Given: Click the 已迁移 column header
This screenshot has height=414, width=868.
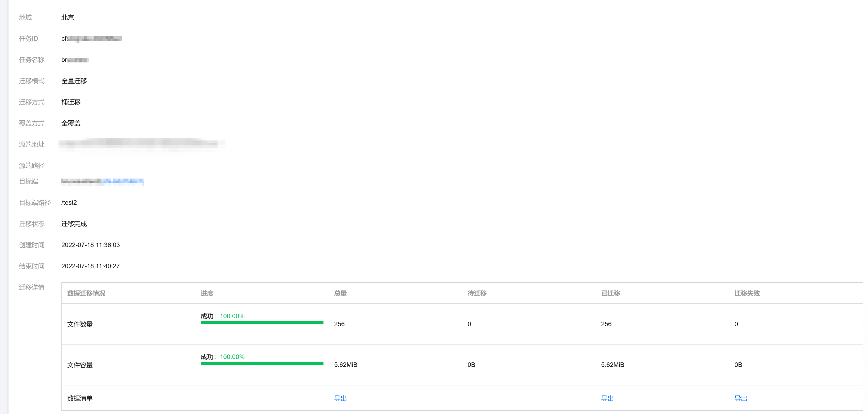Looking at the screenshot, I should pyautogui.click(x=610, y=293).
